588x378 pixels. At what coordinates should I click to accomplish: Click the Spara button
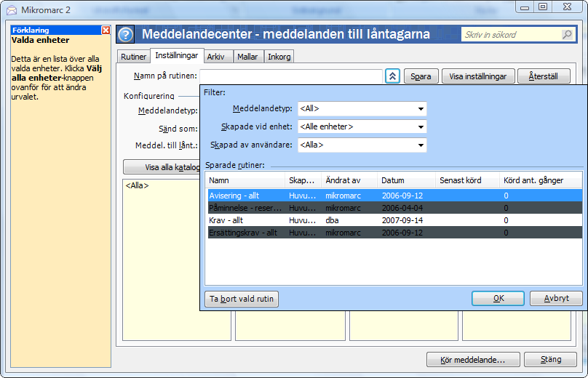421,76
